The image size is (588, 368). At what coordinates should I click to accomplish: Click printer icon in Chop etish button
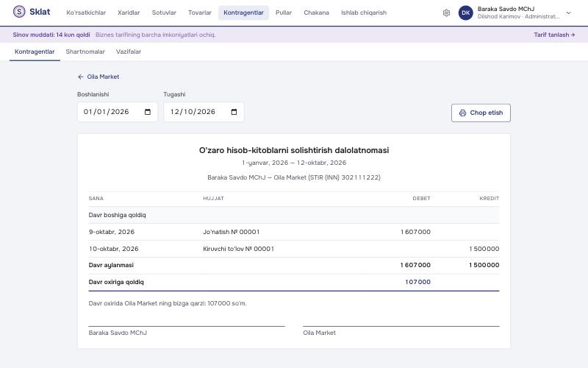pos(463,113)
